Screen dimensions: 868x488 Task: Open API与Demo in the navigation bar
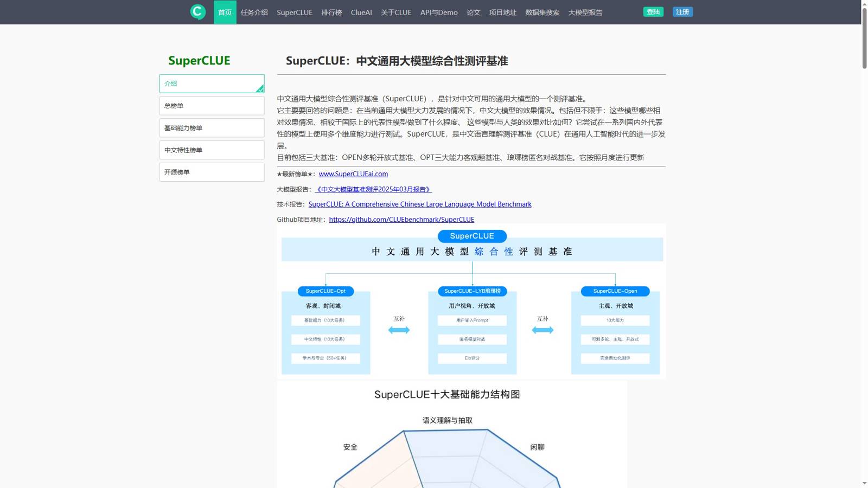point(439,12)
